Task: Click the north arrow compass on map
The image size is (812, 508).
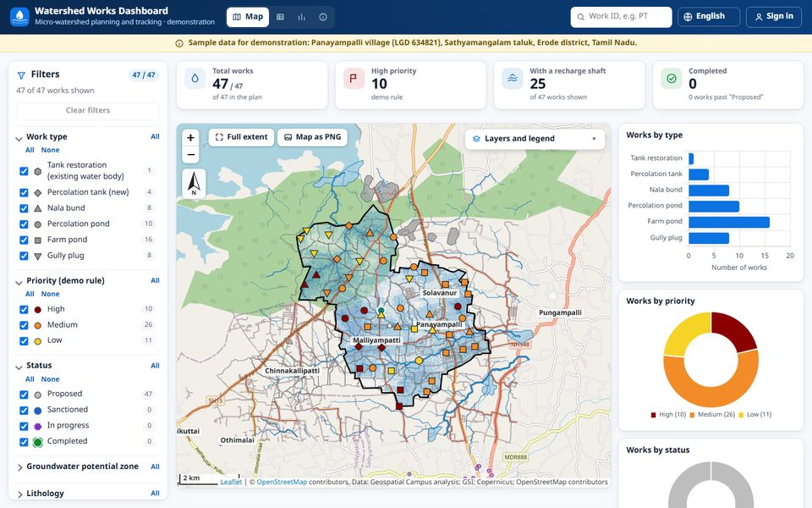Action: click(194, 184)
